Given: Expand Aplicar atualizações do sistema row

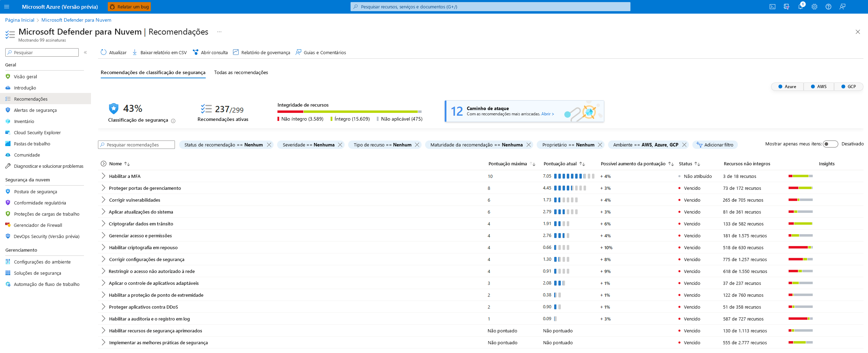Looking at the screenshot, I should point(103,211).
